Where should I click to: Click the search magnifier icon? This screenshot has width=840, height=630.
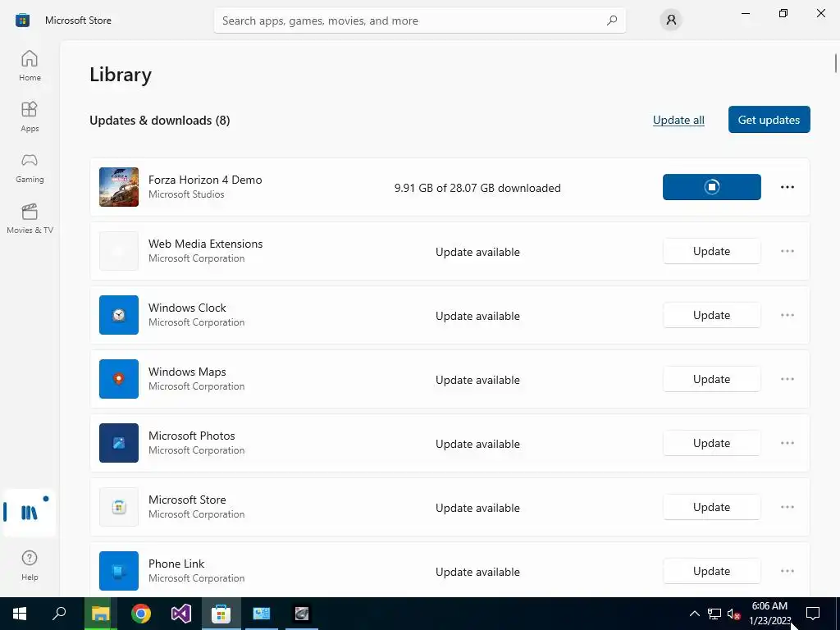[x=612, y=21]
